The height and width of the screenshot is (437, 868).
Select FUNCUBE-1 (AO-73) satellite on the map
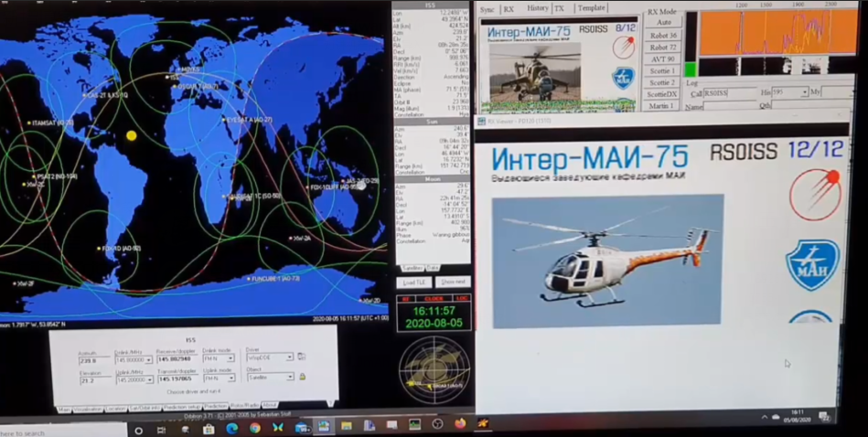(x=274, y=278)
